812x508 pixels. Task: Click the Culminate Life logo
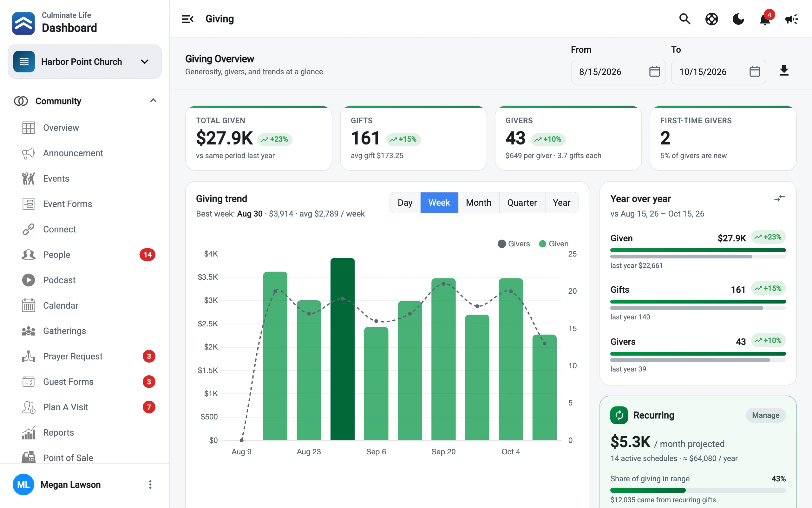click(x=23, y=23)
